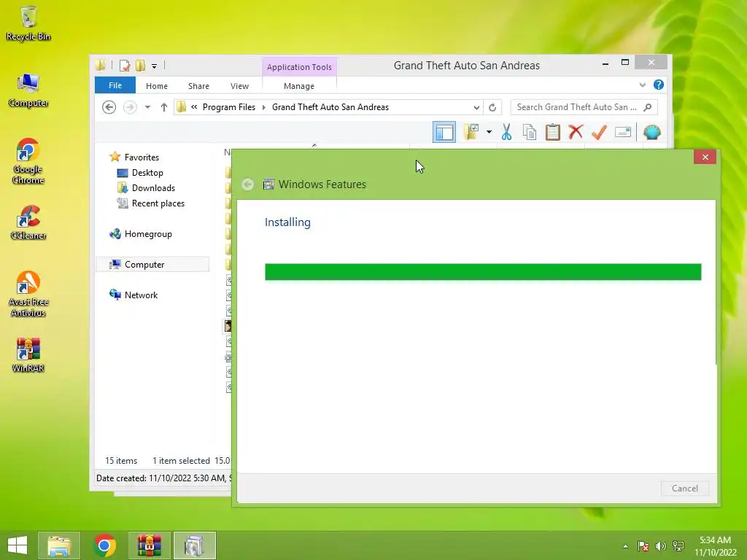Viewport: 747px width, 560px height.
Task: Open File Explorer from taskbar
Action: (59, 545)
